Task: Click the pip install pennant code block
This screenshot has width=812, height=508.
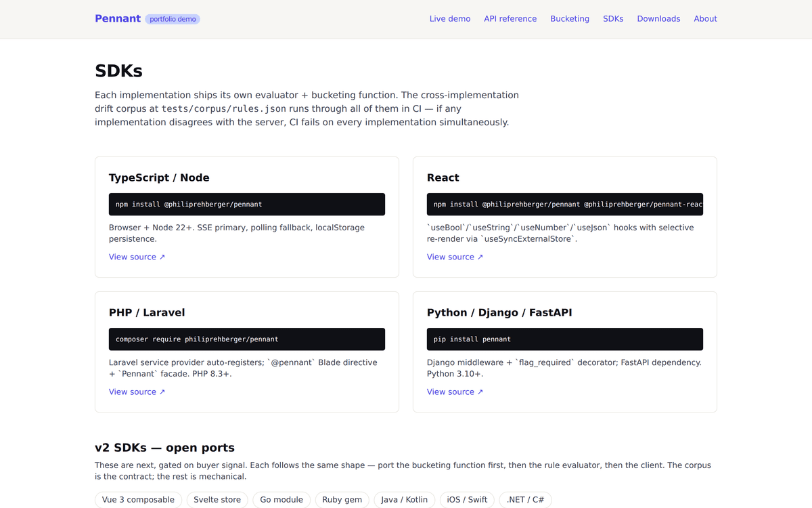Action: (x=565, y=339)
